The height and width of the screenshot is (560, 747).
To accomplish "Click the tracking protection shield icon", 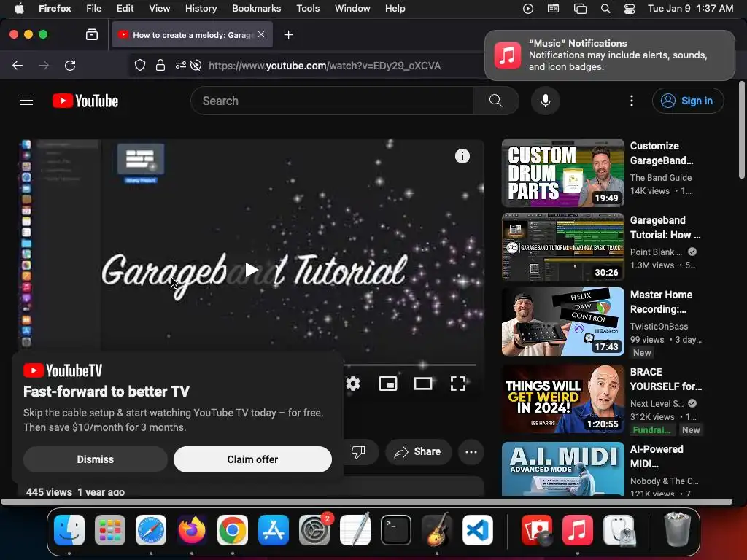I will pyautogui.click(x=139, y=65).
